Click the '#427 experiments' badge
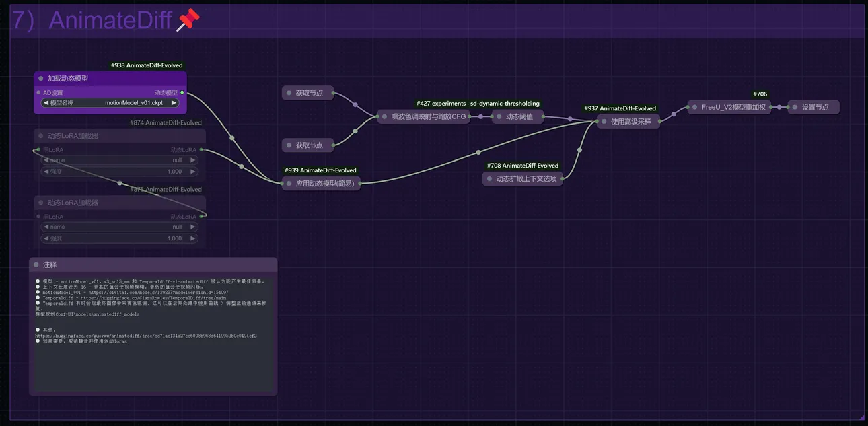This screenshot has width=868, height=426. (441, 104)
